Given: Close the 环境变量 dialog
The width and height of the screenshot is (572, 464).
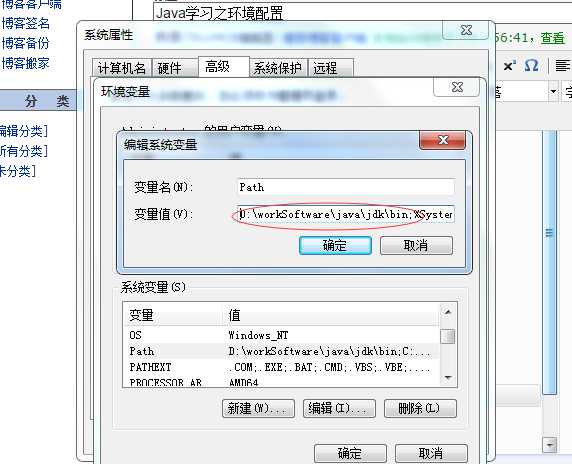Looking at the screenshot, I should tap(456, 88).
